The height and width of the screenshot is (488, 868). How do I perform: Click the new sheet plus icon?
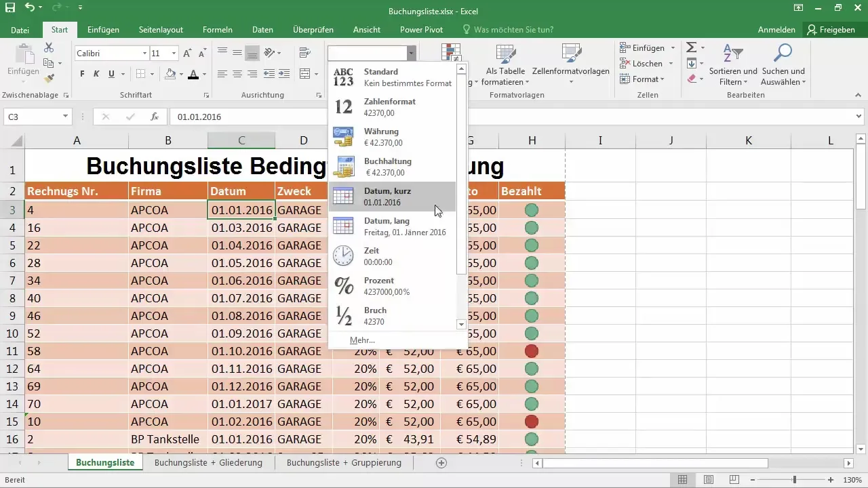point(441,462)
